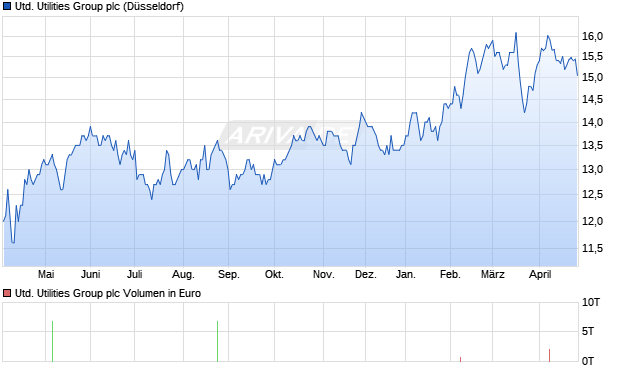The width and height of the screenshot is (620, 371).
Task: Click the 'Utd. Utilities Group plc (Düsseldorf)' title
Action: [x=99, y=7]
